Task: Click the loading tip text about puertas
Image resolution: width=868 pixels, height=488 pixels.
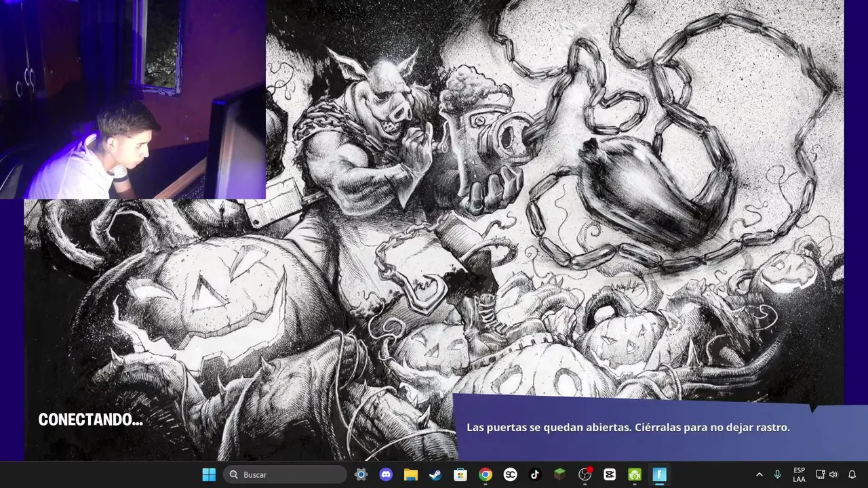Action: tap(628, 428)
